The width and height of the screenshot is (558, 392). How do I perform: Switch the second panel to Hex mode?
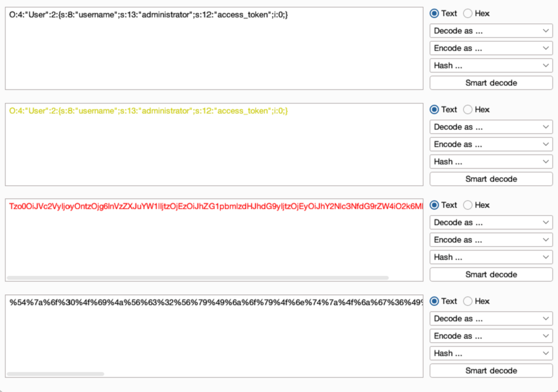coord(466,109)
